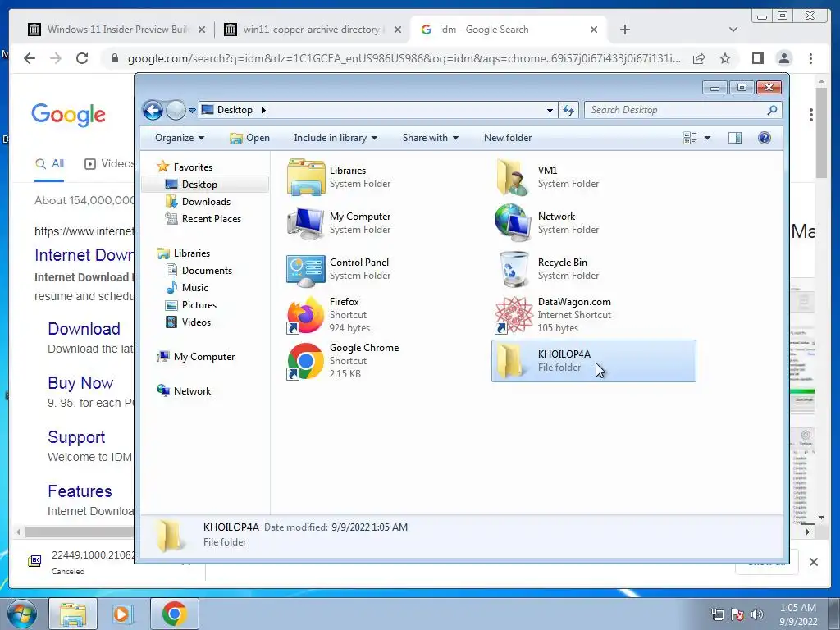Screen dimensions: 840x630
Task: Open the Download sitelink in Google results
Action: 84,328
